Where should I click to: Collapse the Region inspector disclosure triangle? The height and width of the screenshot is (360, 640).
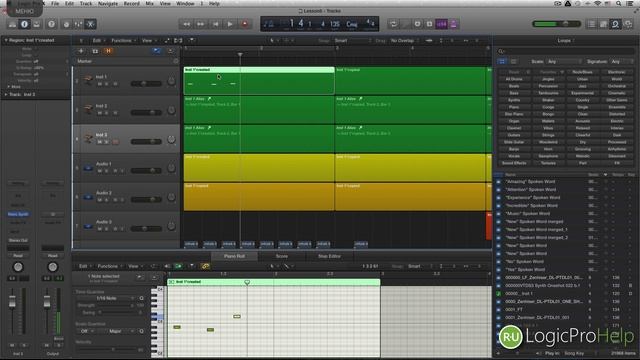(x=6, y=40)
